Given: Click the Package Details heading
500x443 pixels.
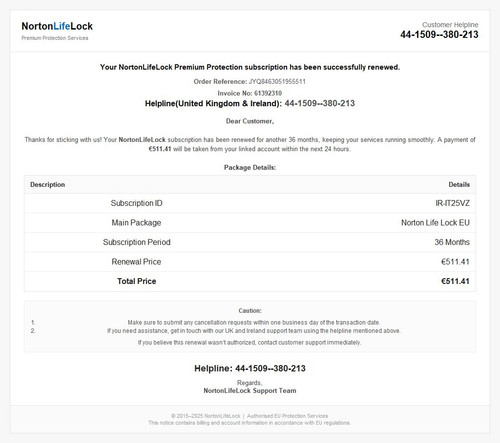Looking at the screenshot, I should 250,167.
